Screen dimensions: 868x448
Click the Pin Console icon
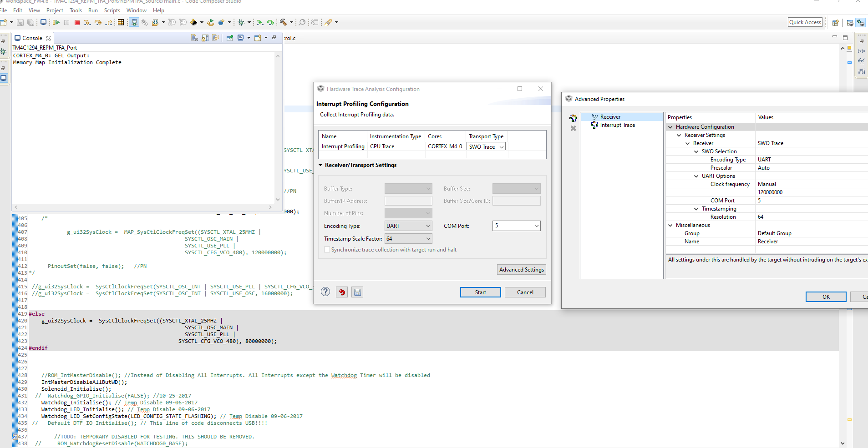coord(229,38)
